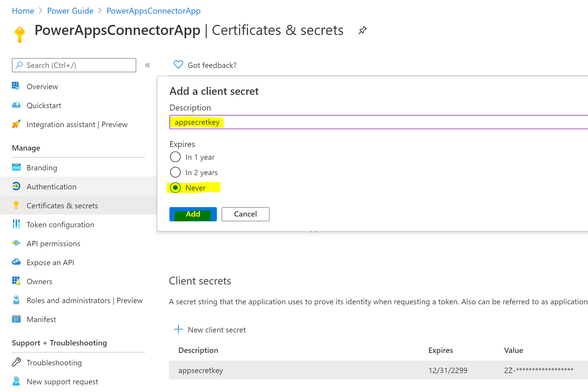The height and width of the screenshot is (392, 588).
Task: Click the Manifest icon in sidebar
Action: coord(16,319)
